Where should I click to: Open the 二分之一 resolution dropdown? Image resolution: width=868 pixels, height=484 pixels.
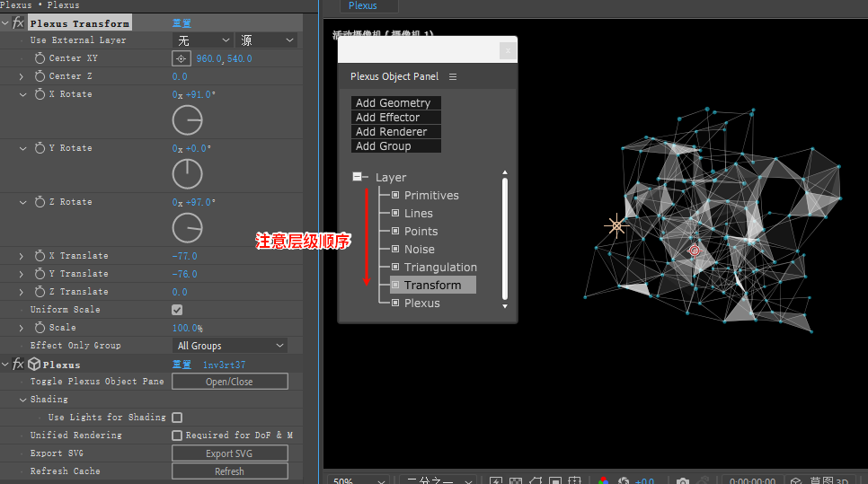coord(438,480)
